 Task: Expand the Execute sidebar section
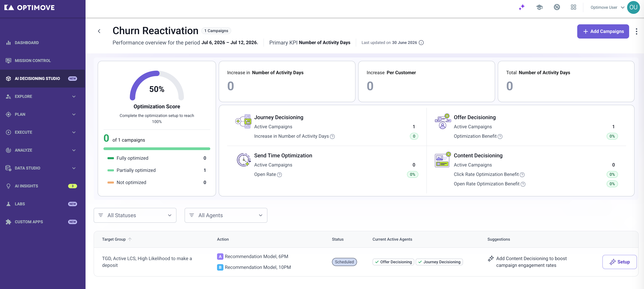74,132
